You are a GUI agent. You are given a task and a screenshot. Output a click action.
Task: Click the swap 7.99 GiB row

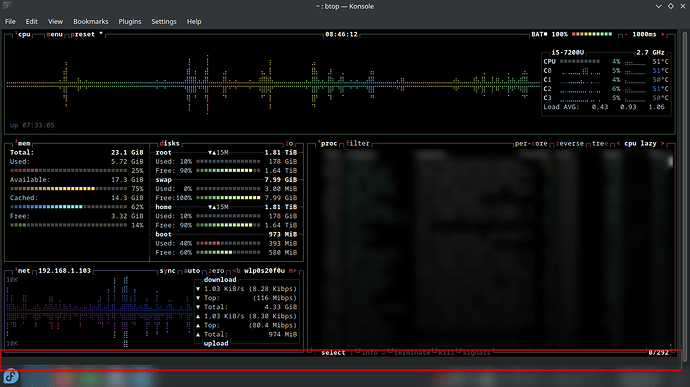pyautogui.click(x=226, y=180)
